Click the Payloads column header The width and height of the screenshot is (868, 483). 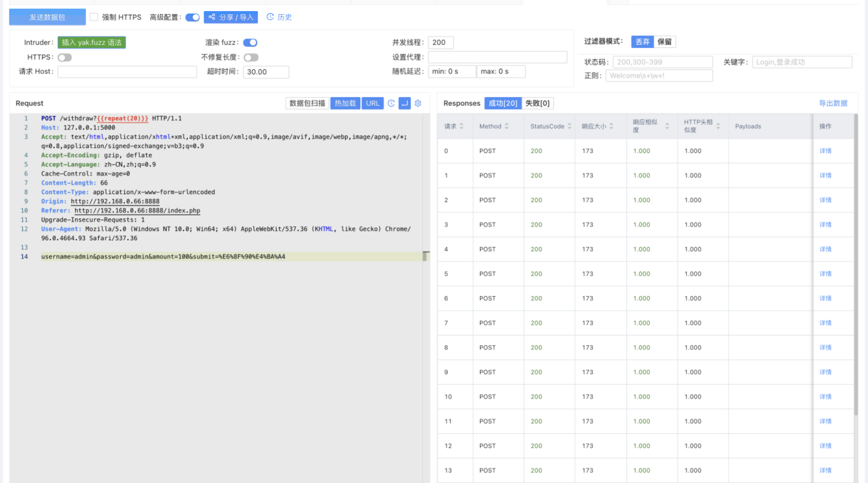pos(748,126)
